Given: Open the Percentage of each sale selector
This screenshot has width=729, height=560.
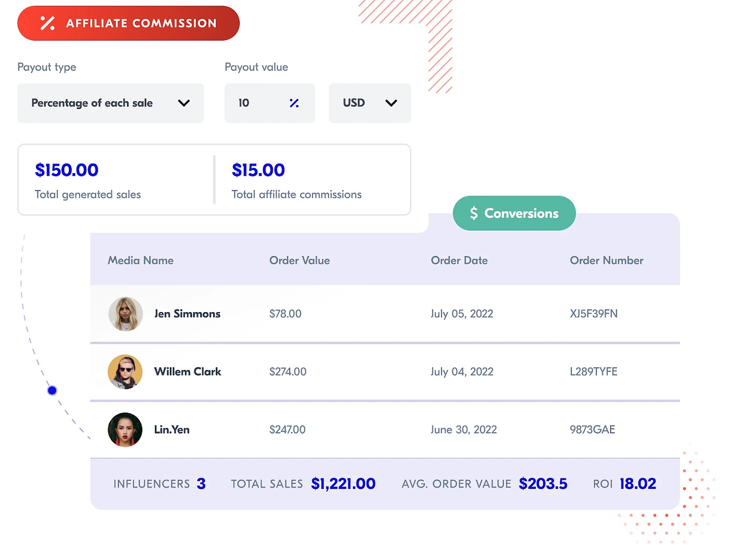Looking at the screenshot, I should point(110,103).
